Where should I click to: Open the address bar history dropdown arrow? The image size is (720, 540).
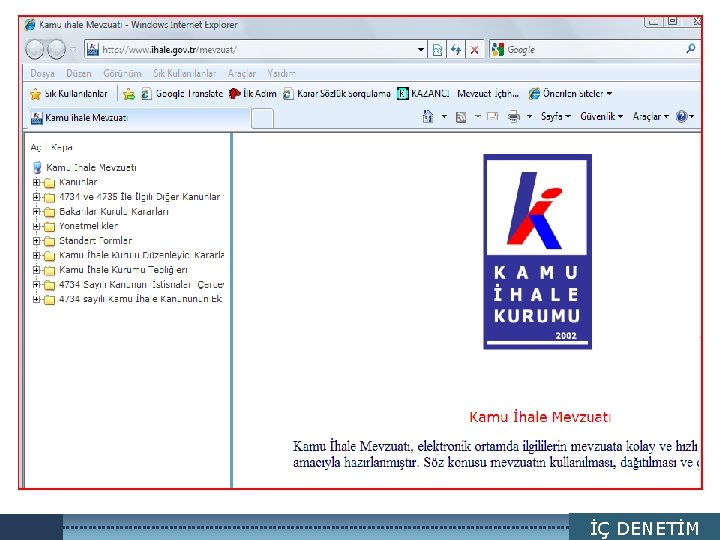click(421, 50)
